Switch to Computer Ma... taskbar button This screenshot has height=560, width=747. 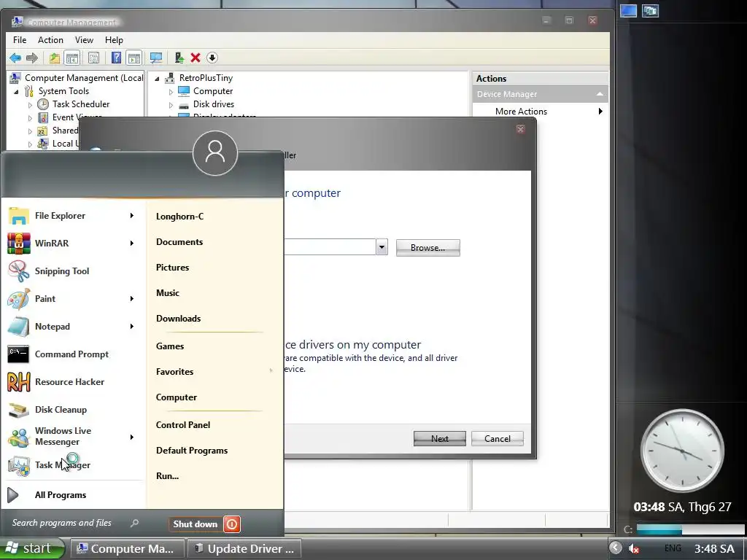[127, 548]
